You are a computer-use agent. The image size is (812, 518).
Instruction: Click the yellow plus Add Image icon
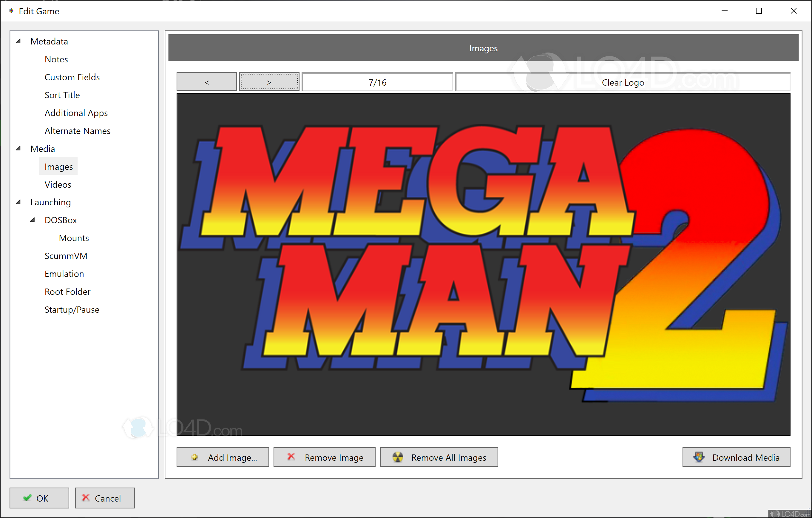[194, 457]
